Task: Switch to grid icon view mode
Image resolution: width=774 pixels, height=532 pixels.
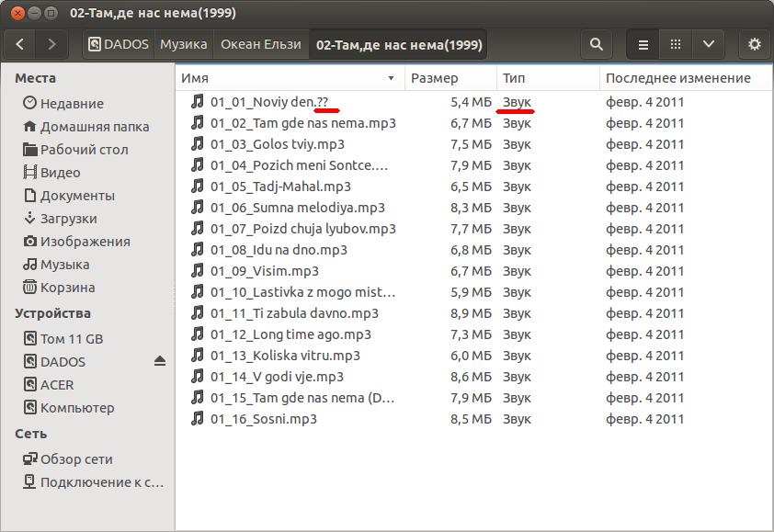Action: pyautogui.click(x=676, y=44)
